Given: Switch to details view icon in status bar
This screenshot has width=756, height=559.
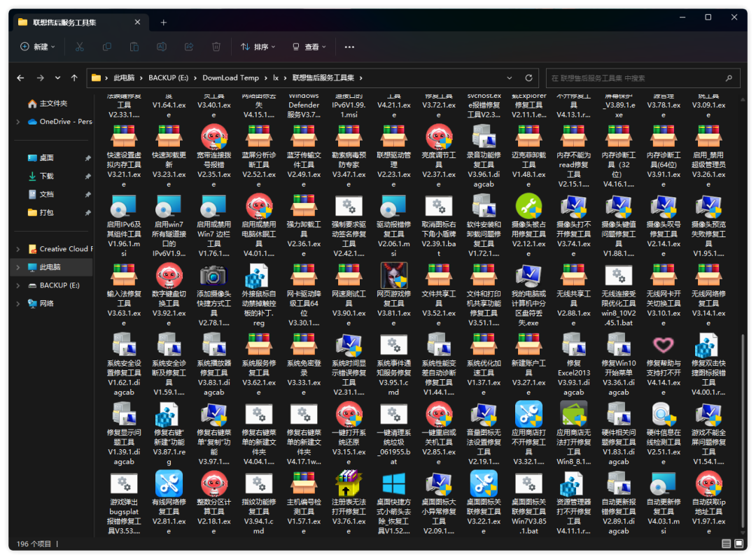Looking at the screenshot, I should coord(726,544).
